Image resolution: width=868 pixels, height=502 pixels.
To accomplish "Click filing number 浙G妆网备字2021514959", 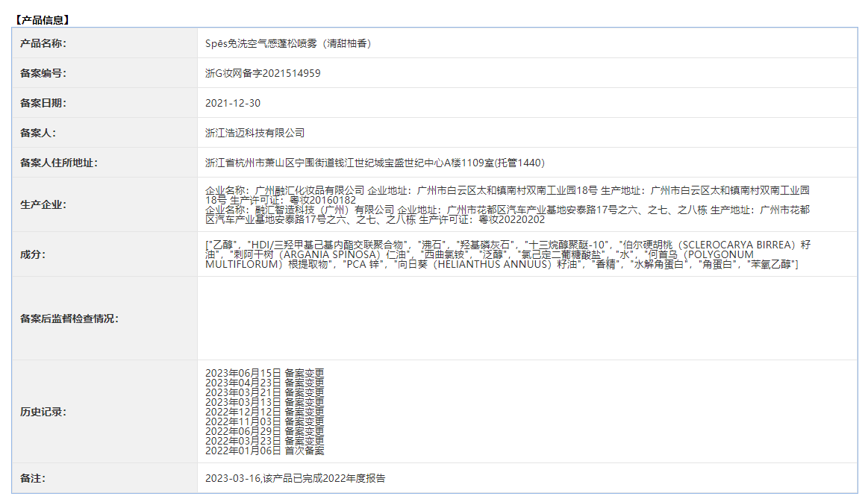I will click(x=263, y=73).
